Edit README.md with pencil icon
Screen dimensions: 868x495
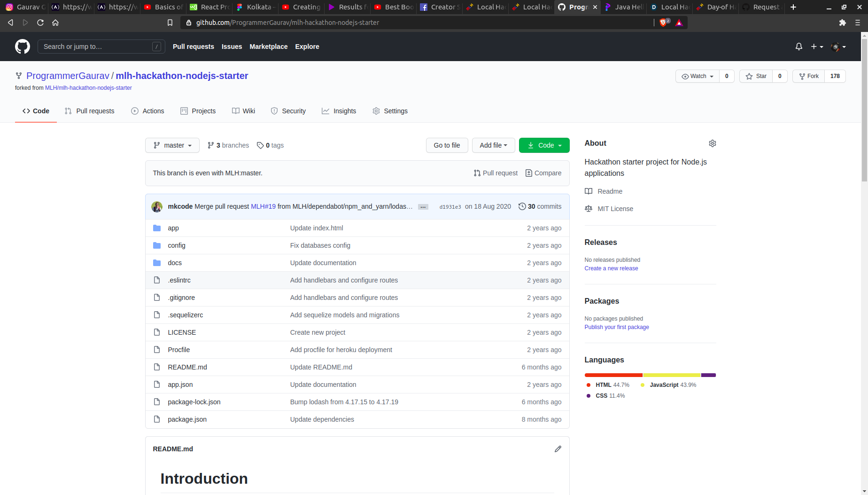coord(558,449)
